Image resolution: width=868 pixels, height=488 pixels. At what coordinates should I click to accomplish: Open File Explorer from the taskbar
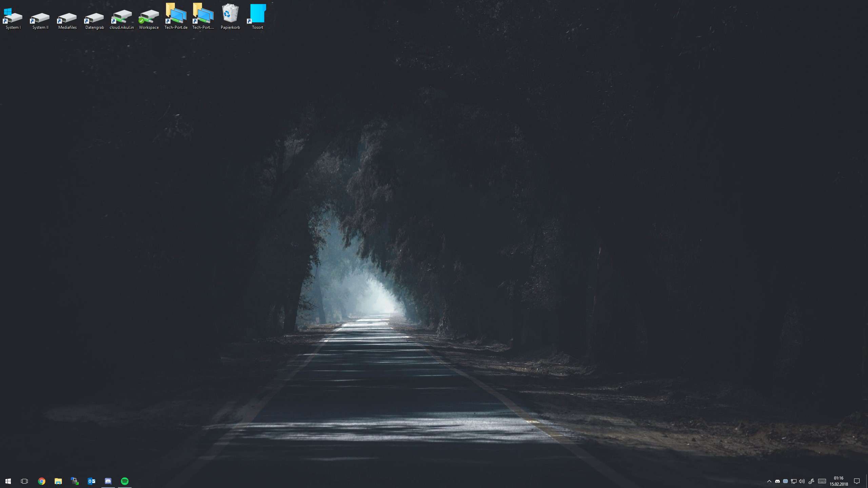[58, 481]
